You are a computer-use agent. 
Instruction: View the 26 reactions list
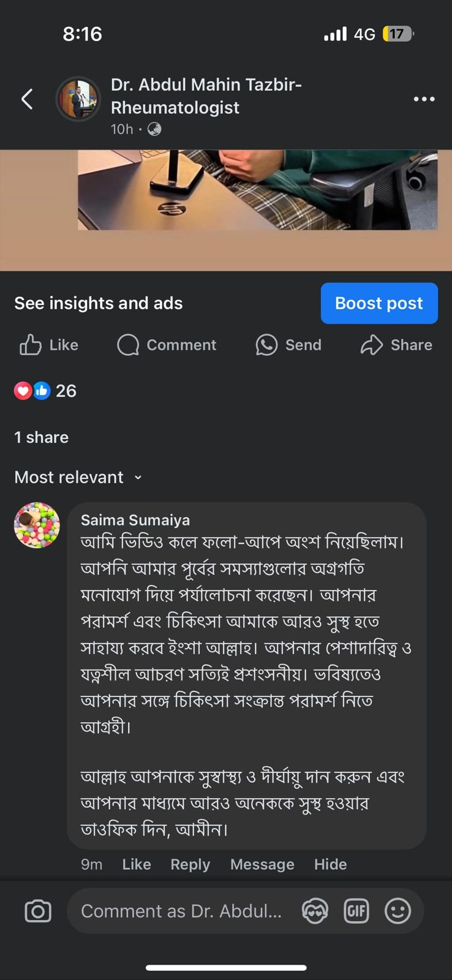pos(46,391)
